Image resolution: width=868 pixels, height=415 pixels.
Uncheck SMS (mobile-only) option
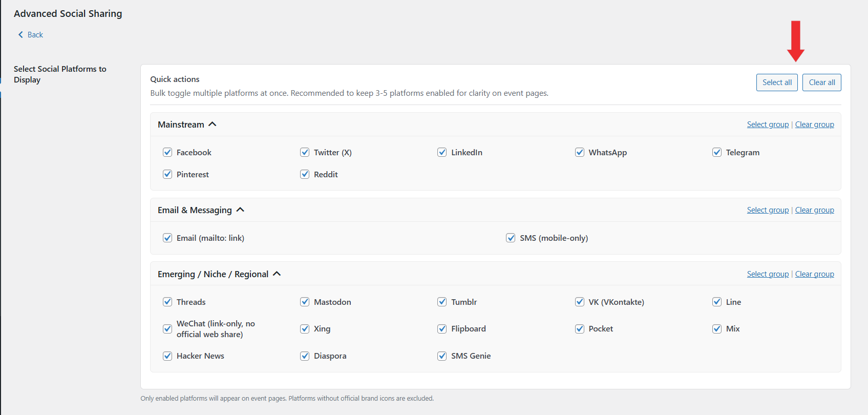[511, 238]
